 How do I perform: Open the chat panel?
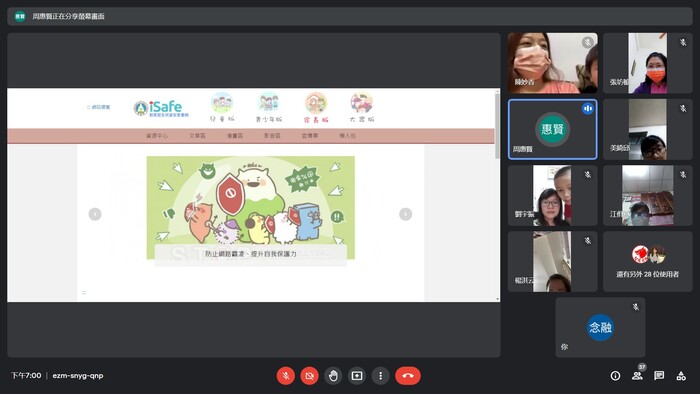pyautogui.click(x=659, y=376)
